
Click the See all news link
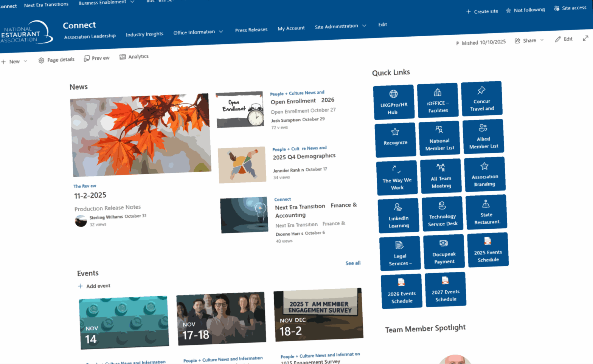point(352,263)
